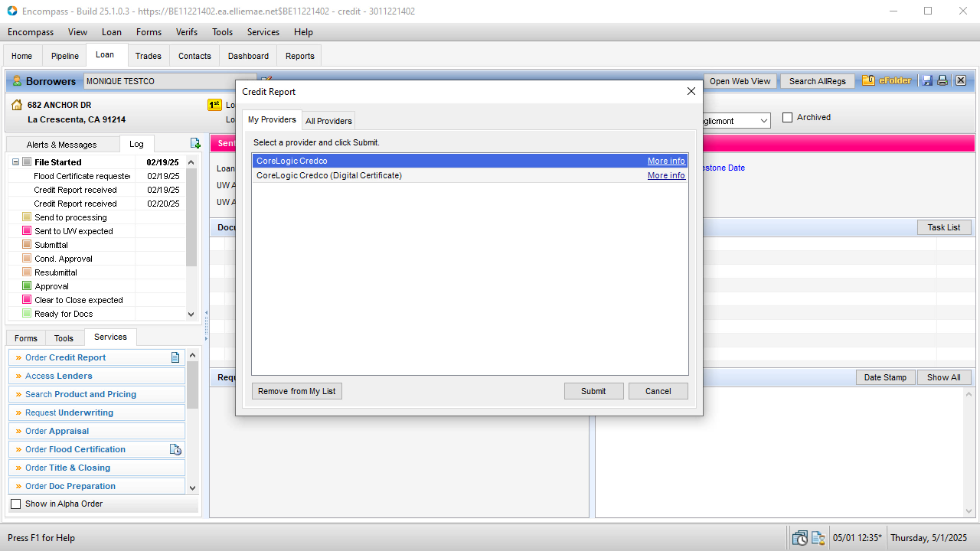Viewport: 980px width, 551px height.
Task: Click Cancel in the Credit Report dialog
Action: pyautogui.click(x=658, y=391)
